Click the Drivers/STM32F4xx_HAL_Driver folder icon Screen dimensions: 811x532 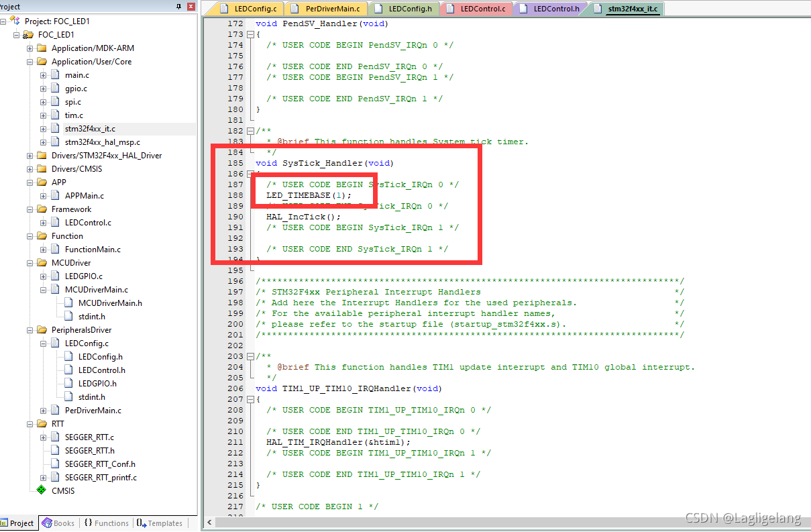[42, 155]
